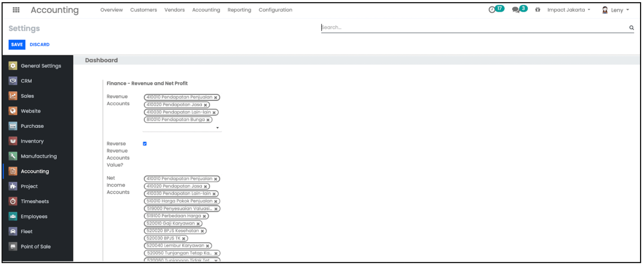Remove 810010 Pendapatan Bunga tag
Screen dimensions: 644x266
click(208, 120)
